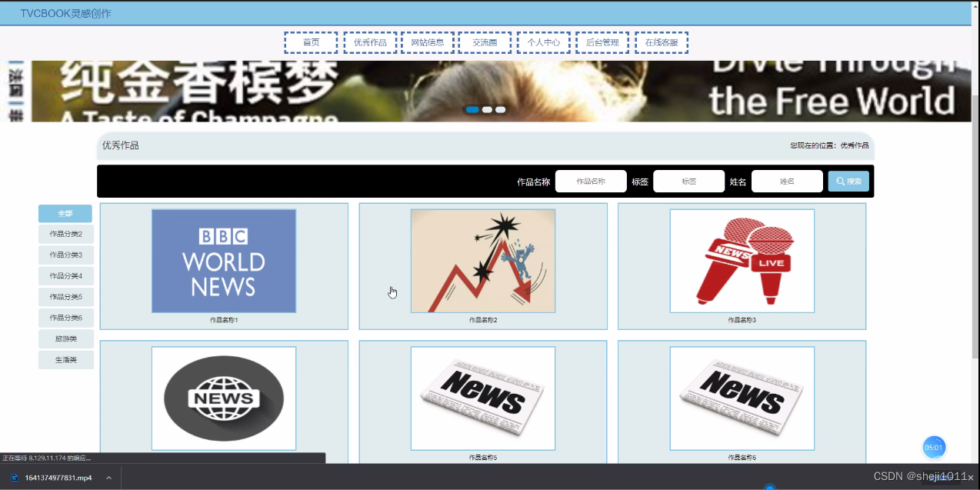
Task: Expand the chevron next to the mp4 download
Action: coord(108,477)
